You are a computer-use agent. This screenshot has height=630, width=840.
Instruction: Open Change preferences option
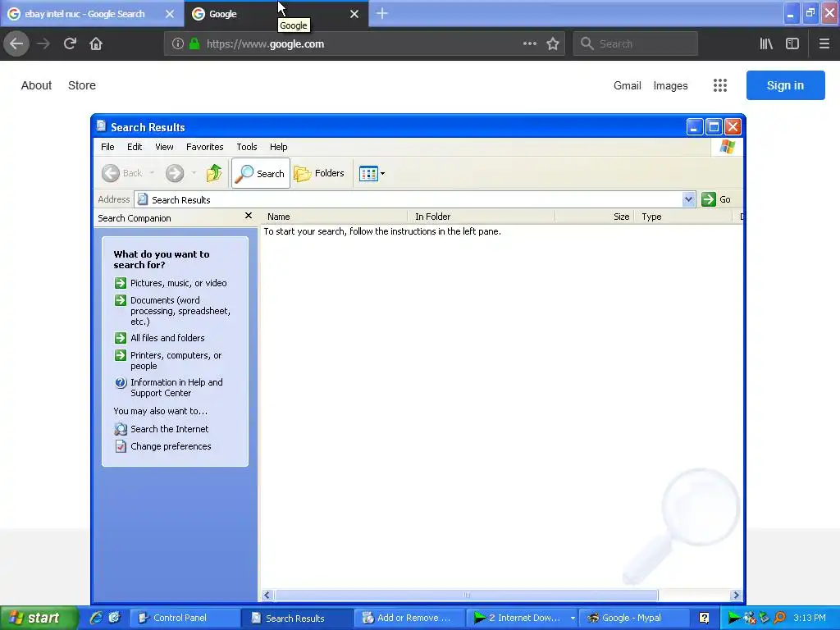(171, 446)
